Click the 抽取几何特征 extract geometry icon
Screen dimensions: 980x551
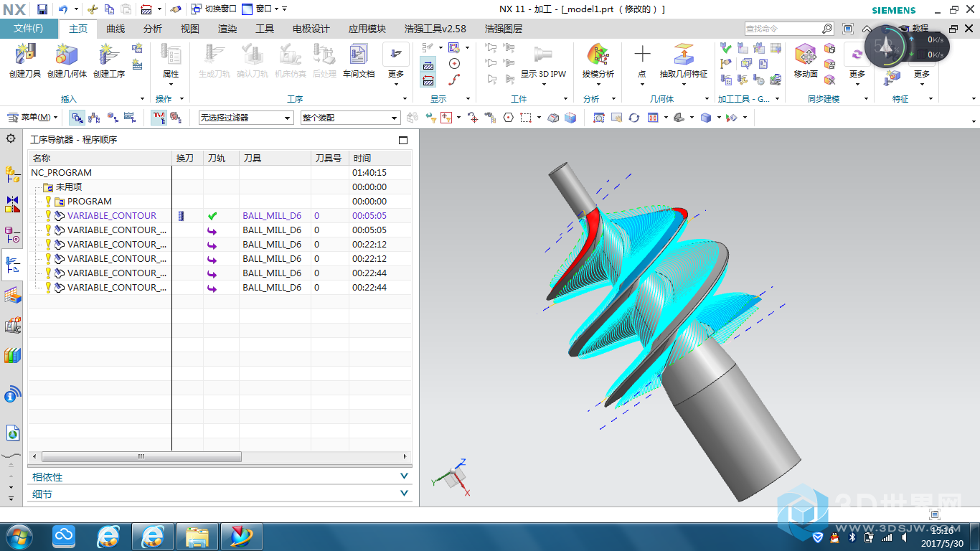click(683, 55)
